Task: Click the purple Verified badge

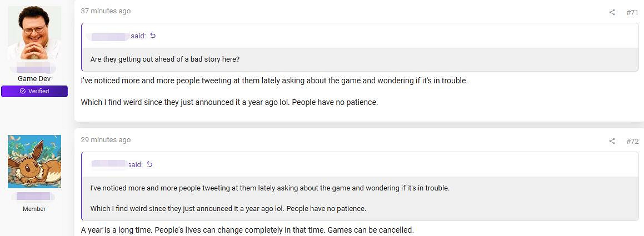Action: pyautogui.click(x=34, y=91)
